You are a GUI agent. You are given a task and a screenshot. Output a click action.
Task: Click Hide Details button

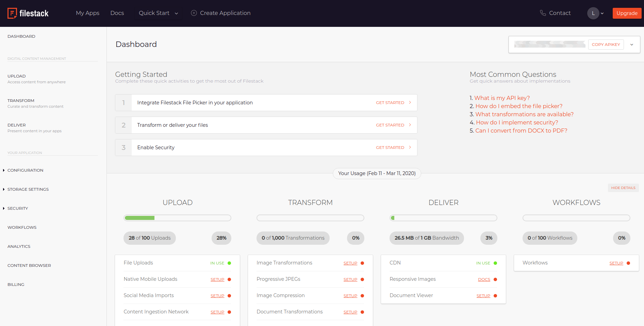click(623, 188)
